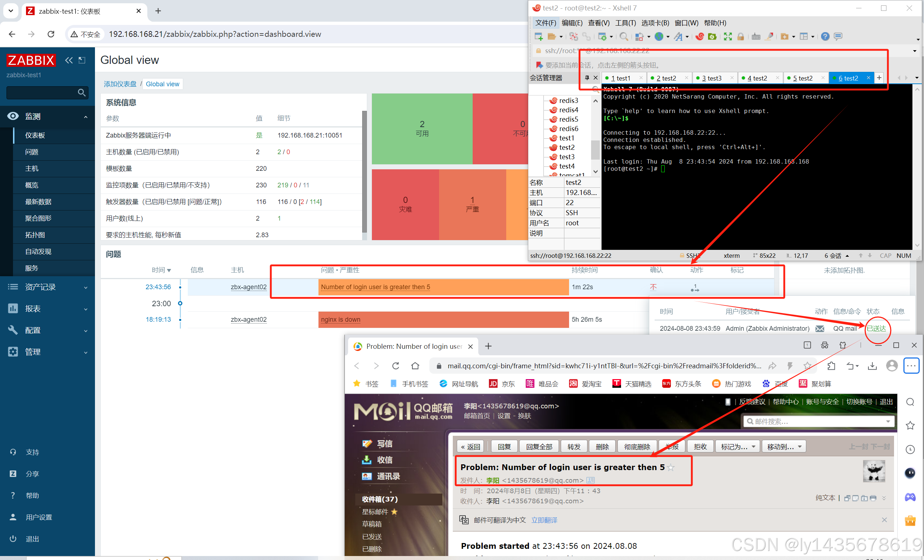Expand the 配置 menu in Zabbix sidebar
The width and height of the screenshot is (924, 560).
point(48,330)
